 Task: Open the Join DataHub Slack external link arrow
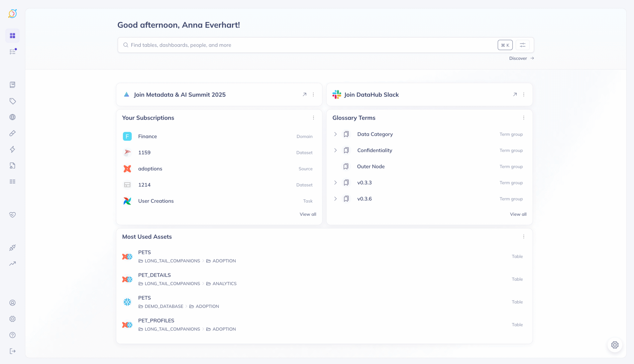(515, 94)
